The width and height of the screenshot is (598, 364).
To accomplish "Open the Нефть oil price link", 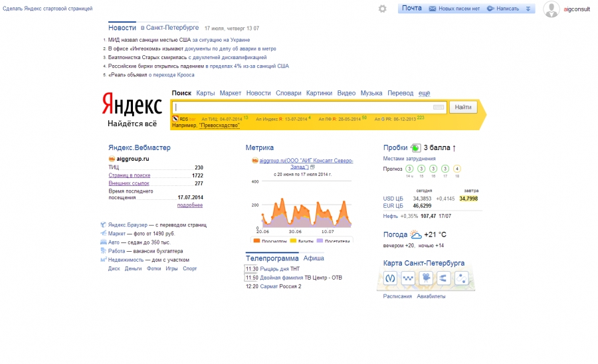I will [391, 216].
